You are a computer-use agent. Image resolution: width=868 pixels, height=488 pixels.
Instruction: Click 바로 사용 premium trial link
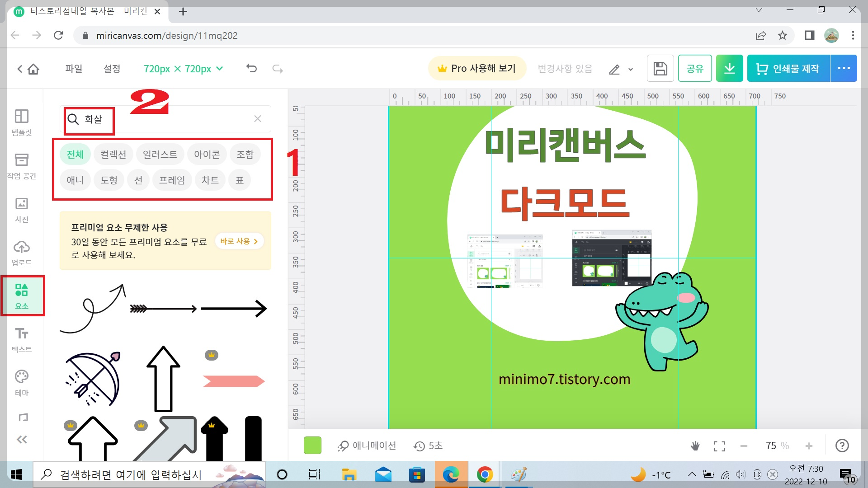(239, 241)
